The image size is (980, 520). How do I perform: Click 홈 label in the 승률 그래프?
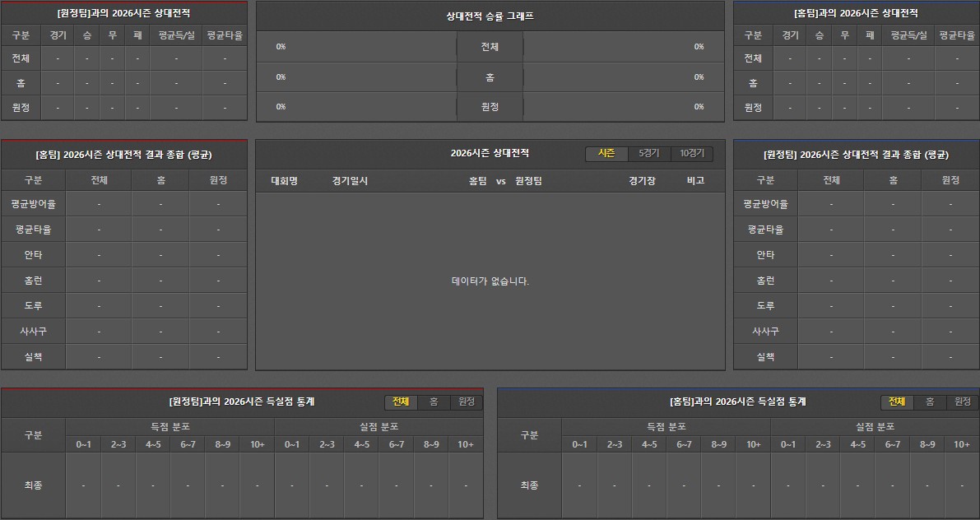490,77
